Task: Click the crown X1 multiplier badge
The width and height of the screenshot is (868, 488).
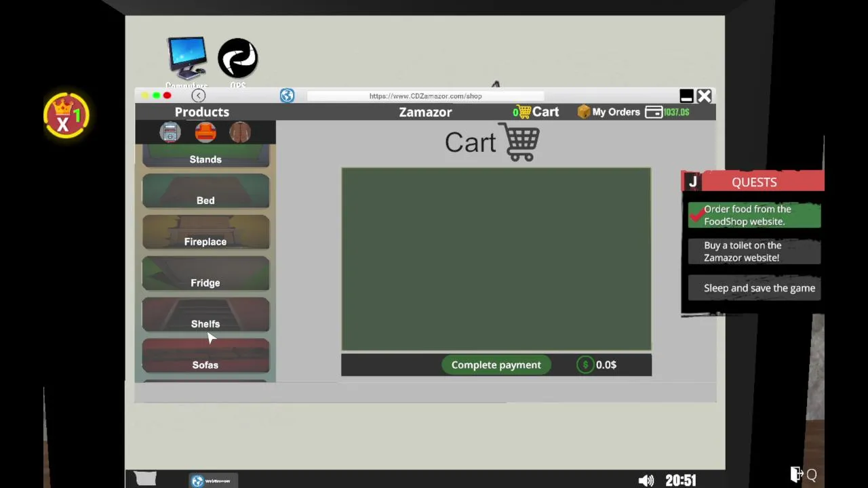Action: click(x=66, y=115)
